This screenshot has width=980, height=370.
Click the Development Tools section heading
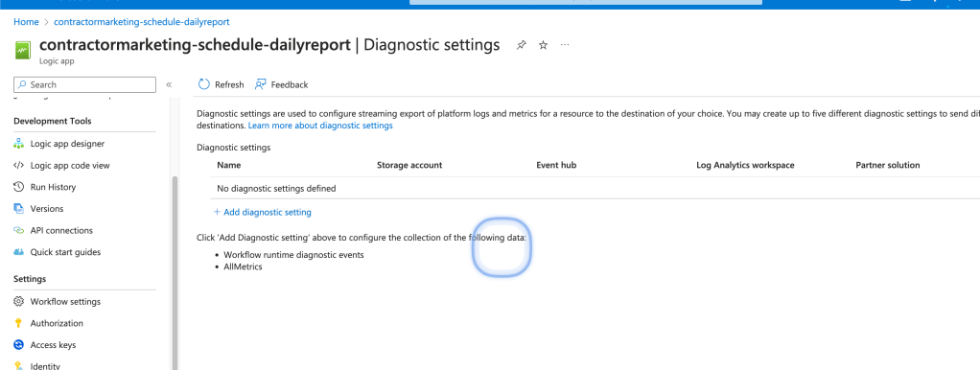pos(53,121)
